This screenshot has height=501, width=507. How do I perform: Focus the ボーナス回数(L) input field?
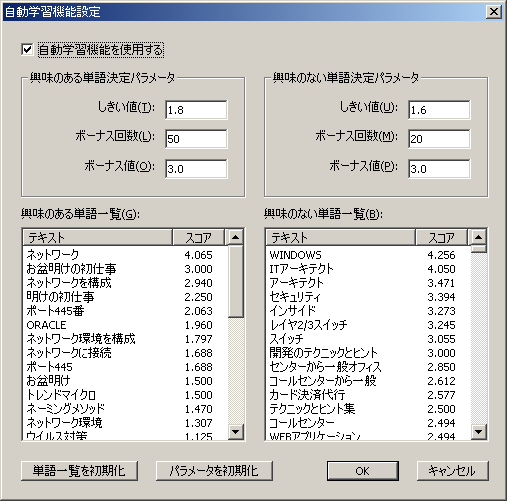point(196,139)
